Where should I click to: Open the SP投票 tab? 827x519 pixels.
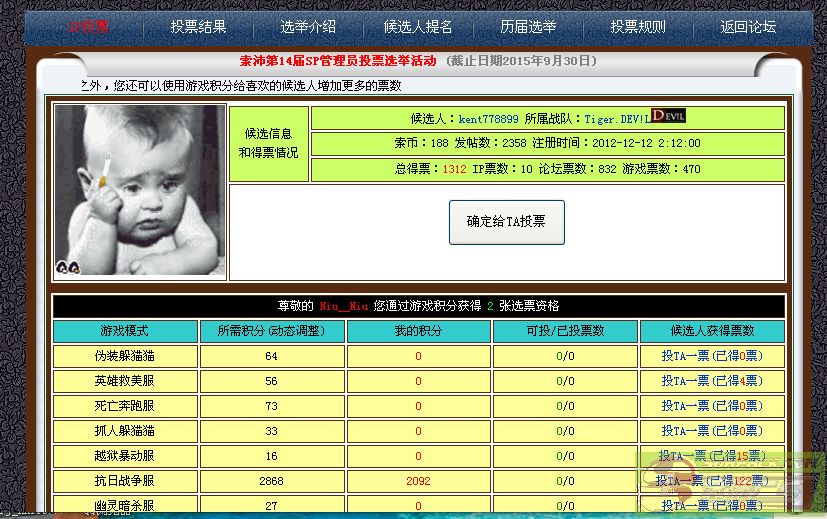click(88, 26)
